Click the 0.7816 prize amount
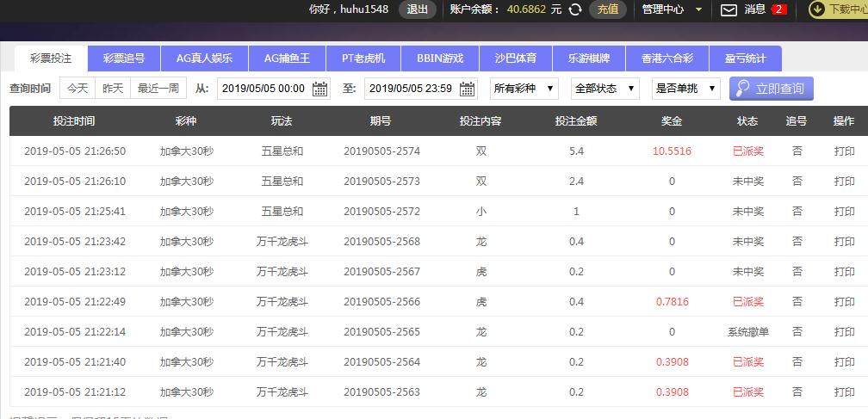868x419 pixels. pos(672,302)
